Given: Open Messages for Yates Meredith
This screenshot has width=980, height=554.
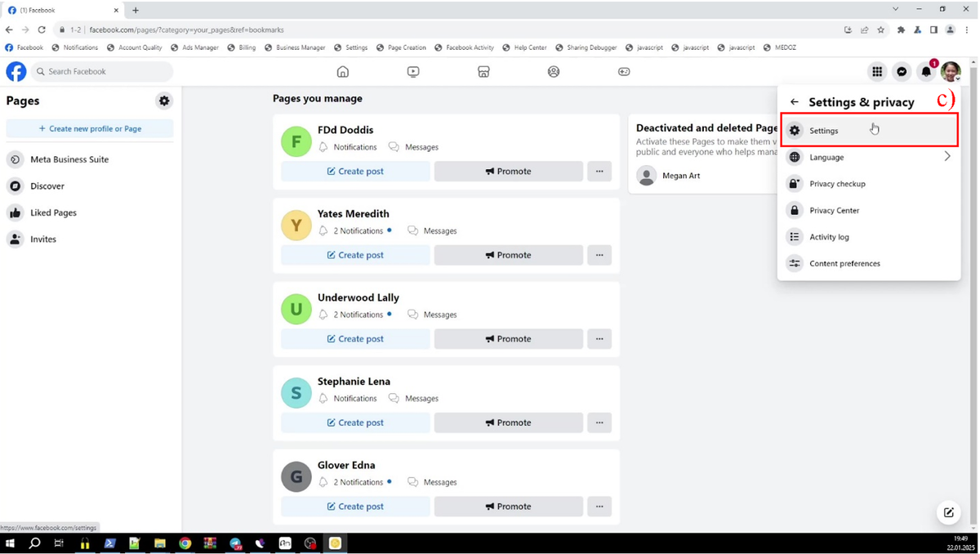Looking at the screenshot, I should 432,231.
